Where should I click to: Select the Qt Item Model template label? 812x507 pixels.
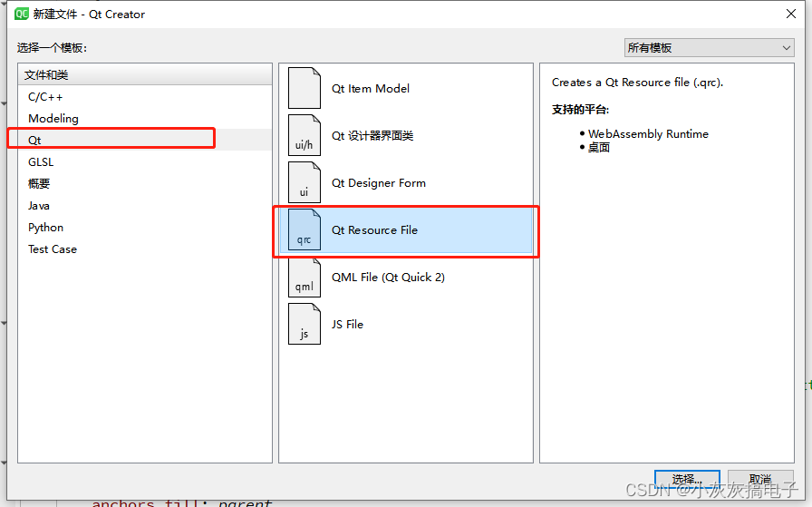tap(371, 89)
